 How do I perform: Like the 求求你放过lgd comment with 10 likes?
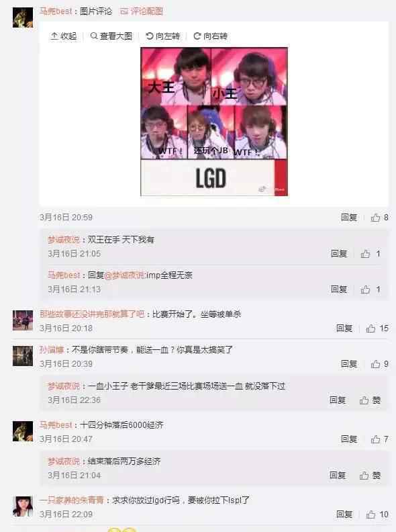coord(377,515)
